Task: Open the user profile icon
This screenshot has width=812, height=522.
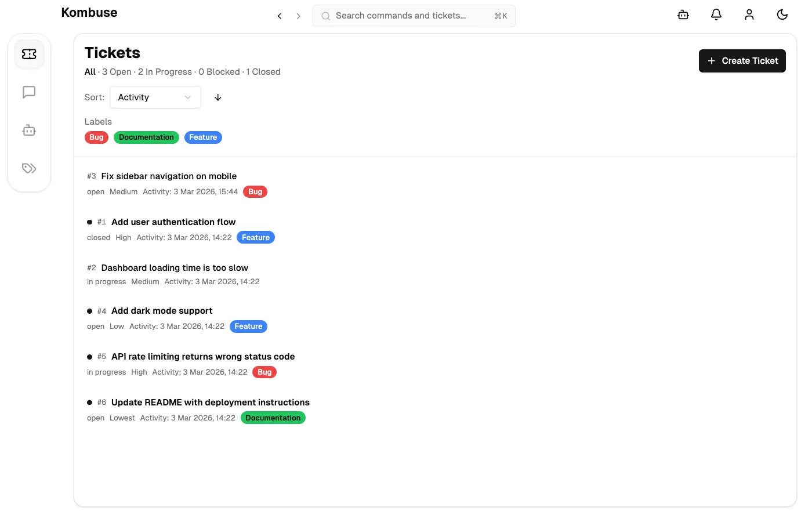Action: tap(749, 15)
